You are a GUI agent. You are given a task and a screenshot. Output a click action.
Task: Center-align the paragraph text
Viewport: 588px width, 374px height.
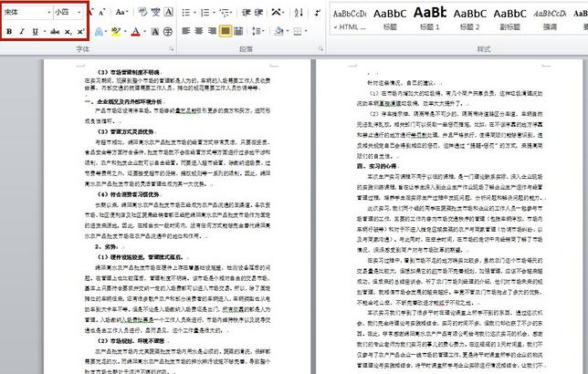point(199,32)
